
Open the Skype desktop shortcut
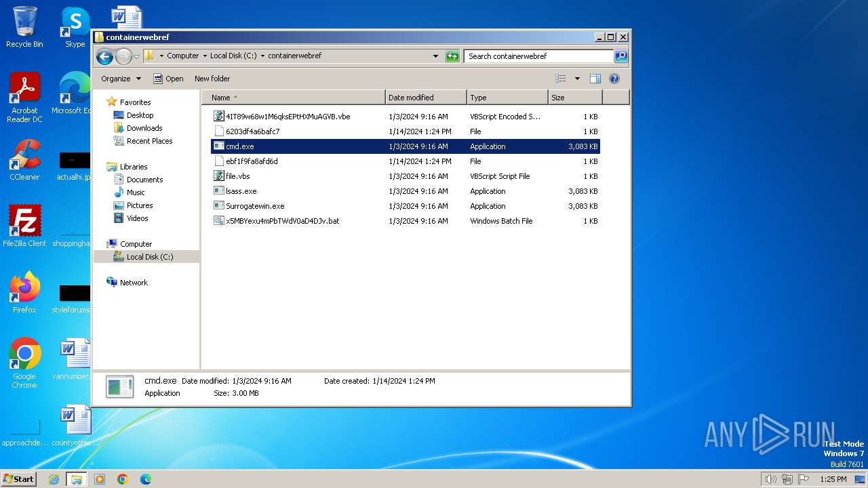coord(75,28)
